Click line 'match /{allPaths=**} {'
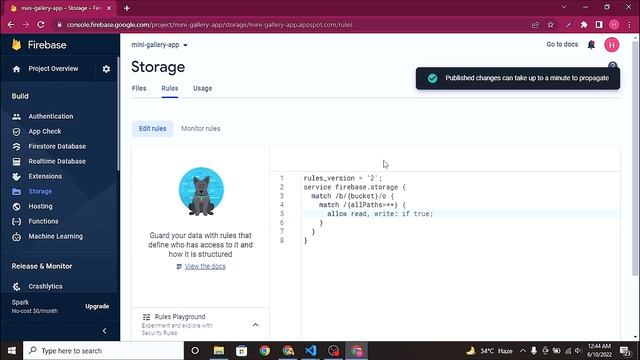This screenshot has width=640, height=360. point(362,205)
